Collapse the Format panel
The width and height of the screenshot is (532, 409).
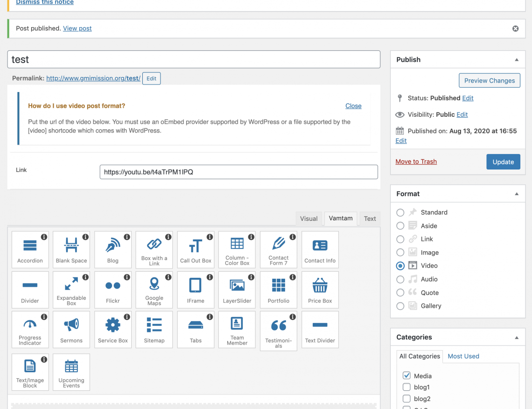pos(517,194)
